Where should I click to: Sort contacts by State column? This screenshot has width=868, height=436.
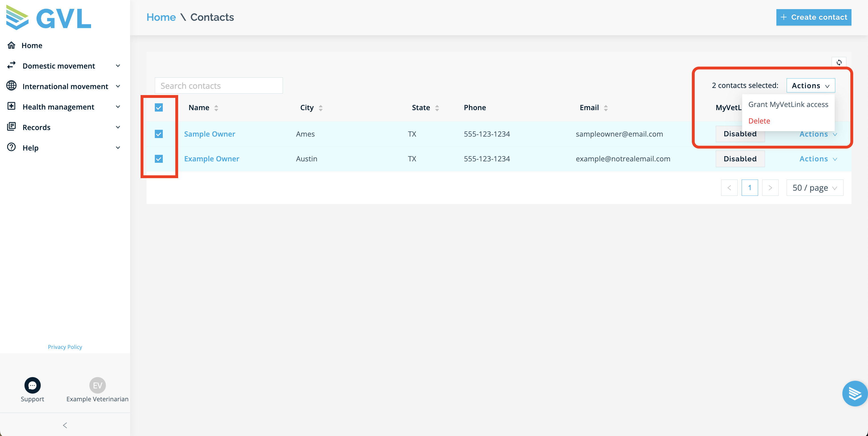(437, 108)
